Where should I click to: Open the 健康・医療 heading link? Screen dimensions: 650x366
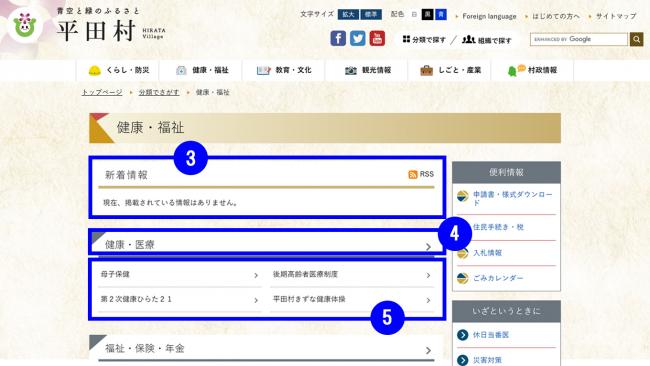tap(129, 245)
